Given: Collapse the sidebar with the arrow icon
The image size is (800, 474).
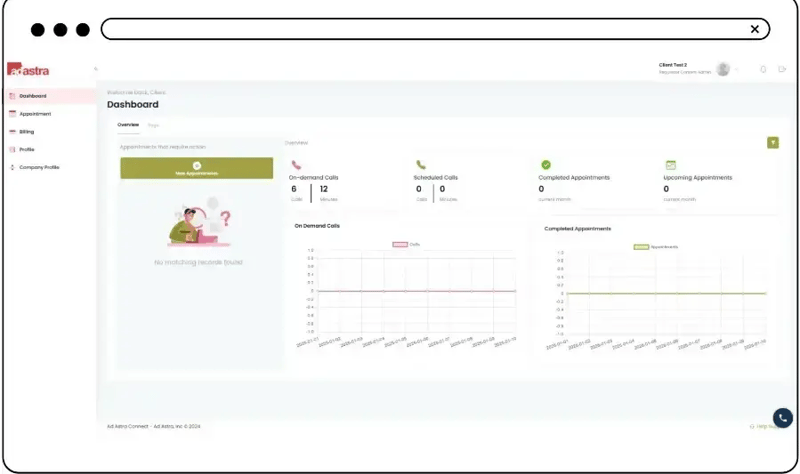Looking at the screenshot, I should tap(95, 69).
